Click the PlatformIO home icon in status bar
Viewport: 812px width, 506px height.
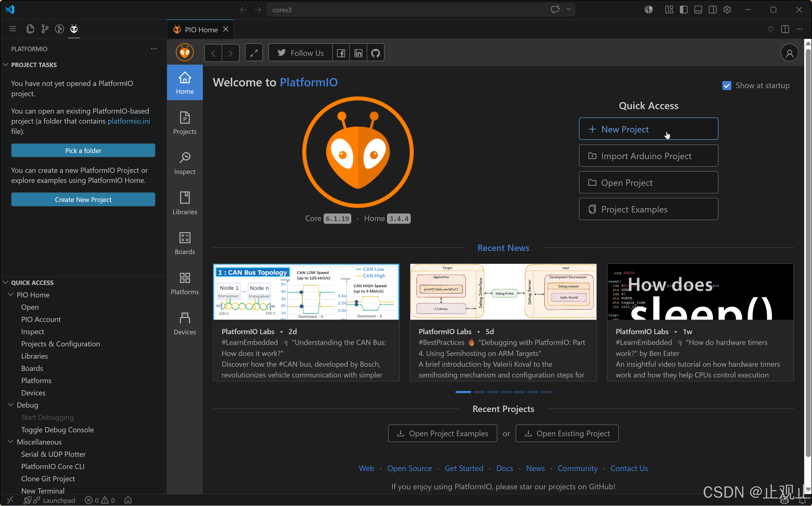tap(128, 500)
